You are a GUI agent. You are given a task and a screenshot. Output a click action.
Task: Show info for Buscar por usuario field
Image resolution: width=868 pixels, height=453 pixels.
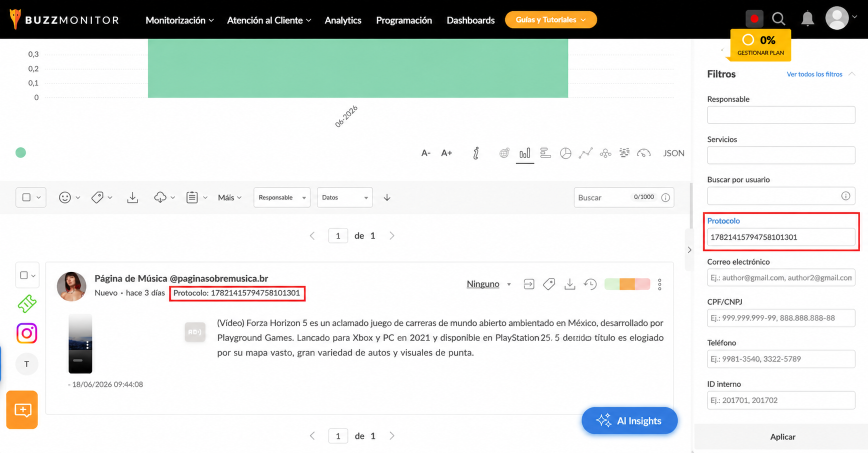pos(845,196)
